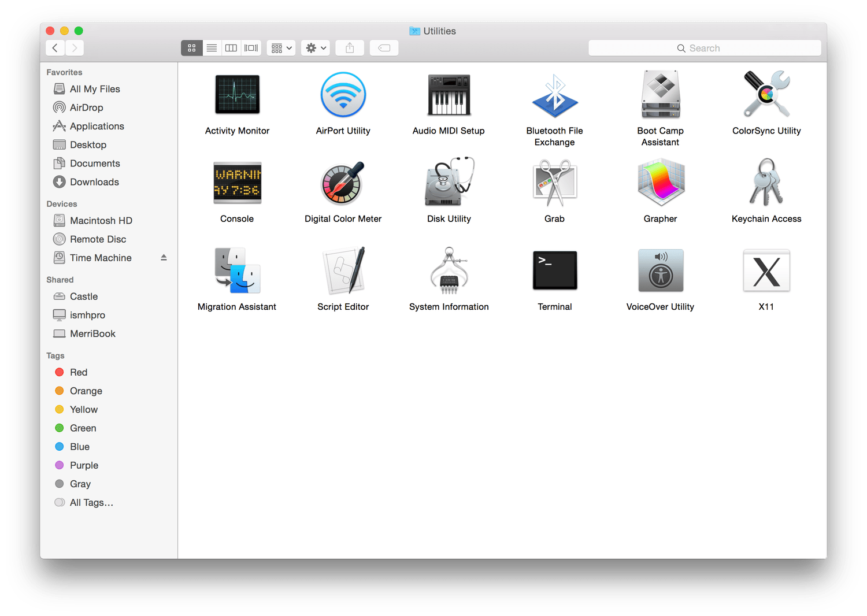Open the Activity Monitor app icon

237,95
